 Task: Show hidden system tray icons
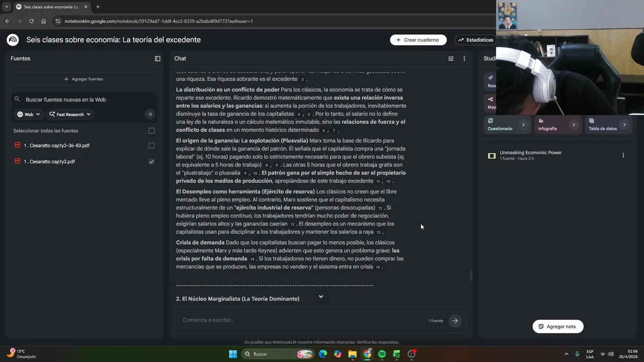[x=566, y=354]
